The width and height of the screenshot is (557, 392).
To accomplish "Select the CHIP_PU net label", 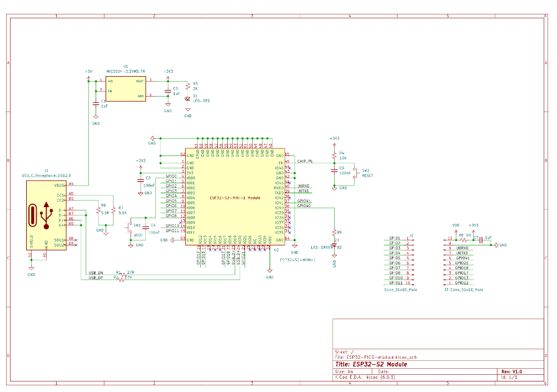I will pos(305,161).
